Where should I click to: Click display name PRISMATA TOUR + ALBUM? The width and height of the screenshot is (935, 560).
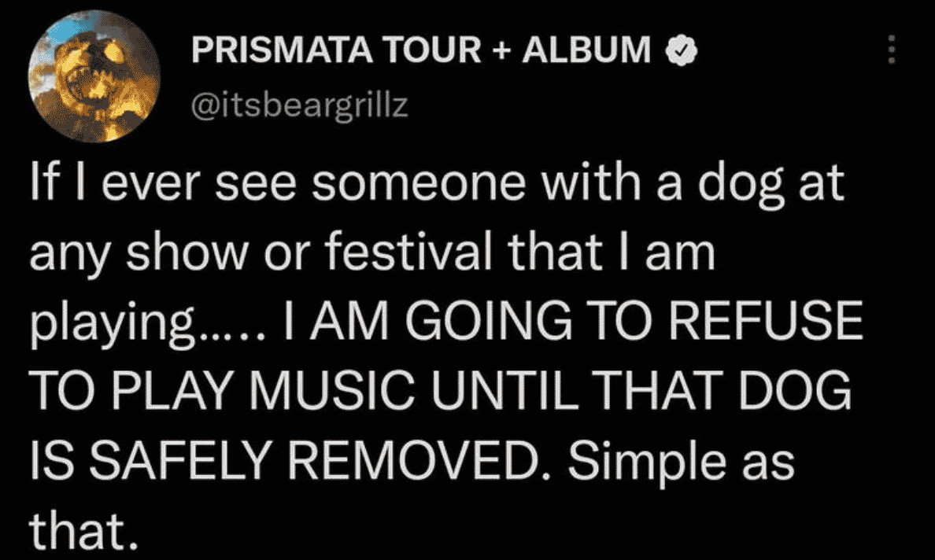[x=421, y=50]
